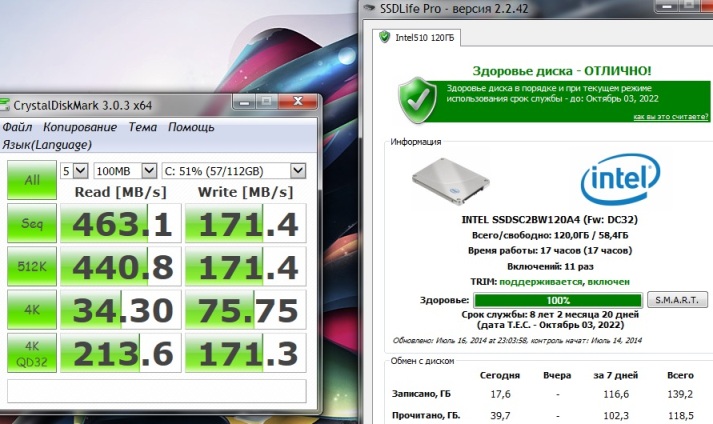The image size is (713, 424).
Task: Click the empty comment field in CrystalDiskMark
Action: [x=157, y=391]
